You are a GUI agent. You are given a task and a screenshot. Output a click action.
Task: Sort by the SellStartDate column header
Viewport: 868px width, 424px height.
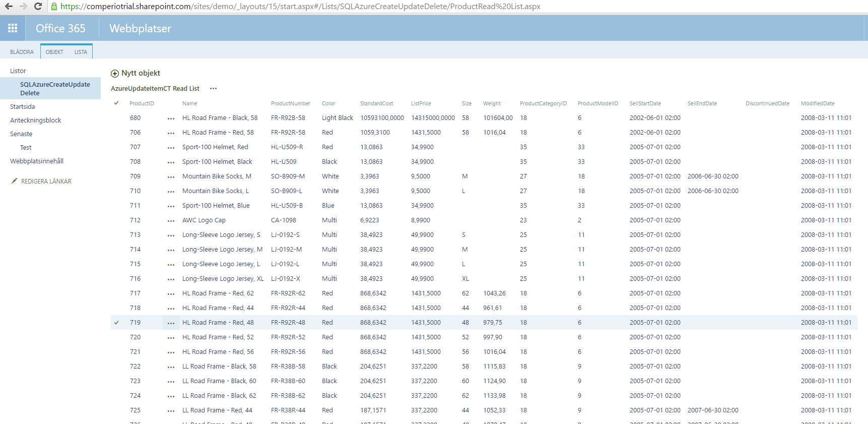point(645,103)
